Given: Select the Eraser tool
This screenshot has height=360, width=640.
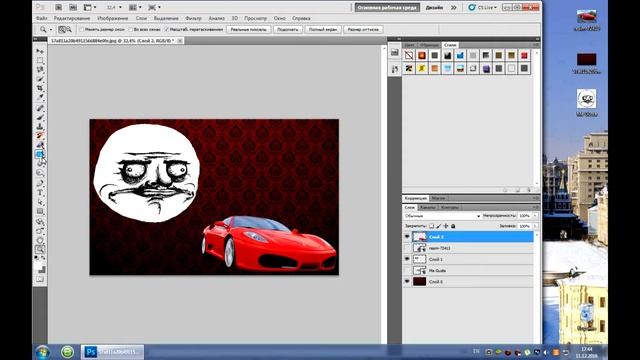Looking at the screenshot, I should click(x=40, y=145).
